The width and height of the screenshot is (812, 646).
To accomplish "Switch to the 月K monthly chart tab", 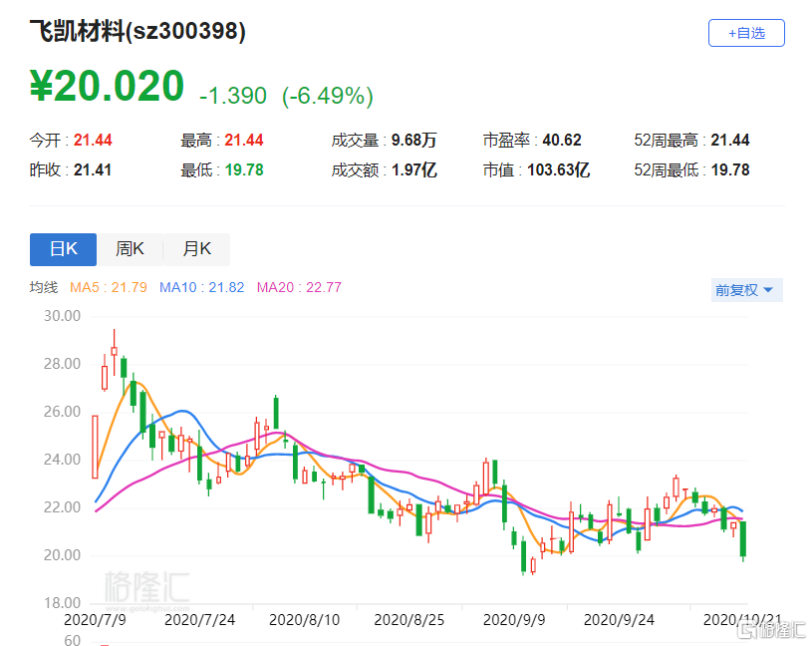I will coord(197,249).
